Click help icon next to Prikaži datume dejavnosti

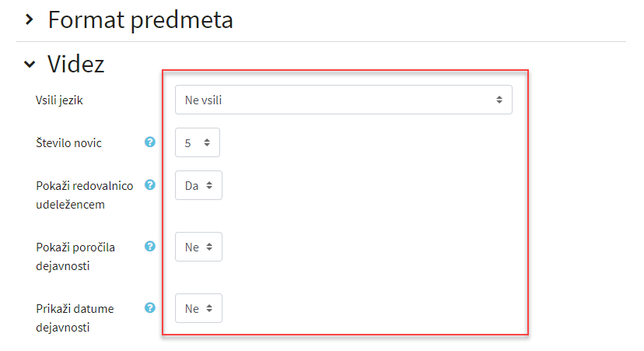click(150, 308)
